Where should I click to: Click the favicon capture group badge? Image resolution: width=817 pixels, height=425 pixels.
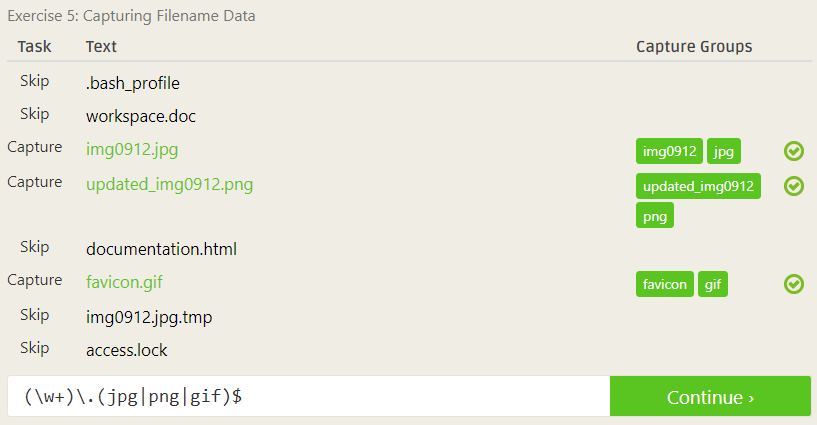coord(664,284)
